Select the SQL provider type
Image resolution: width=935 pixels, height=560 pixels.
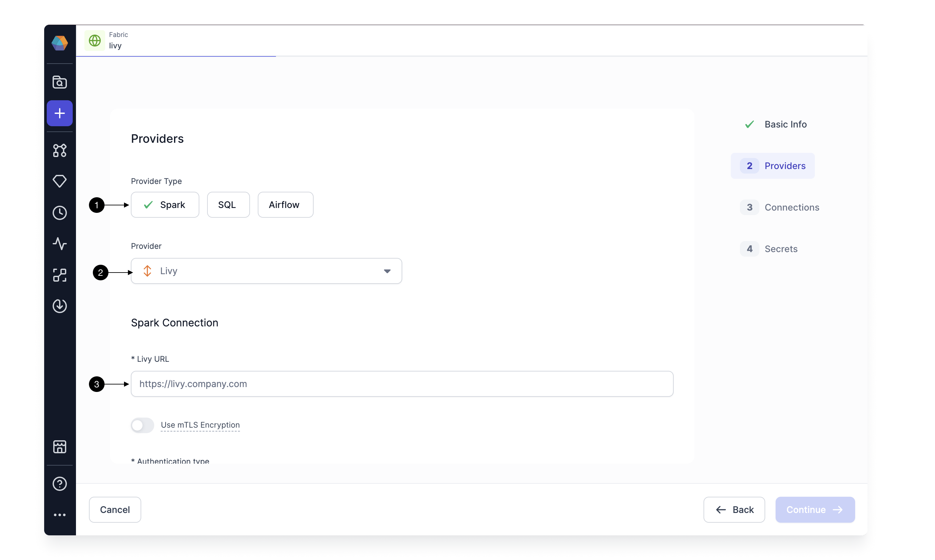(x=227, y=205)
